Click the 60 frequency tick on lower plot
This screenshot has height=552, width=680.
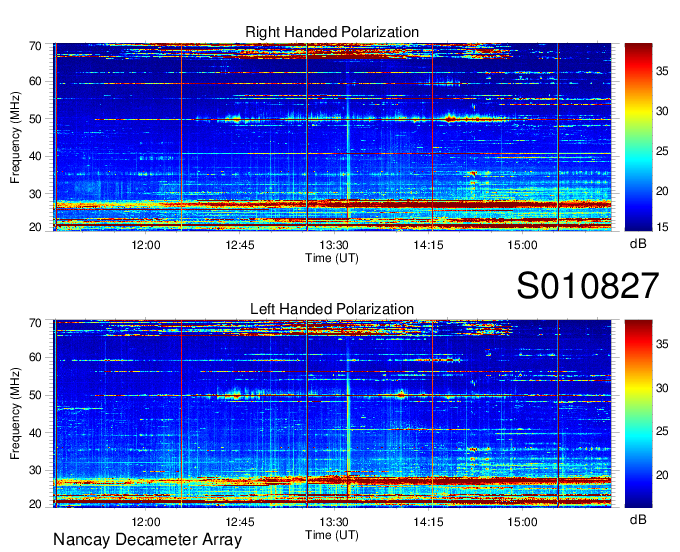click(35, 357)
